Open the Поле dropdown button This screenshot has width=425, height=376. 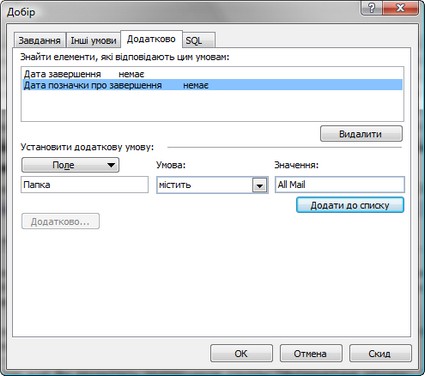[x=70, y=165]
